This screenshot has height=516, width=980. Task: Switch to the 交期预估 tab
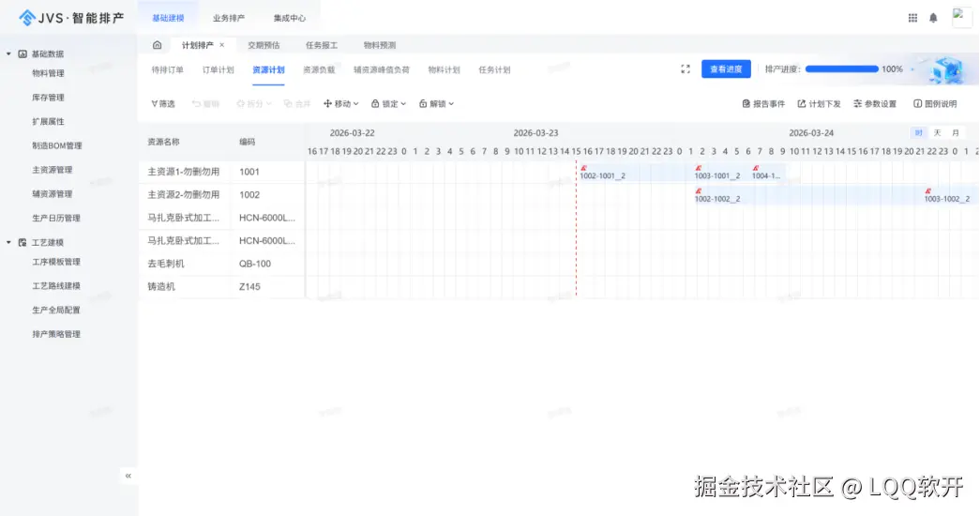pyautogui.click(x=264, y=45)
